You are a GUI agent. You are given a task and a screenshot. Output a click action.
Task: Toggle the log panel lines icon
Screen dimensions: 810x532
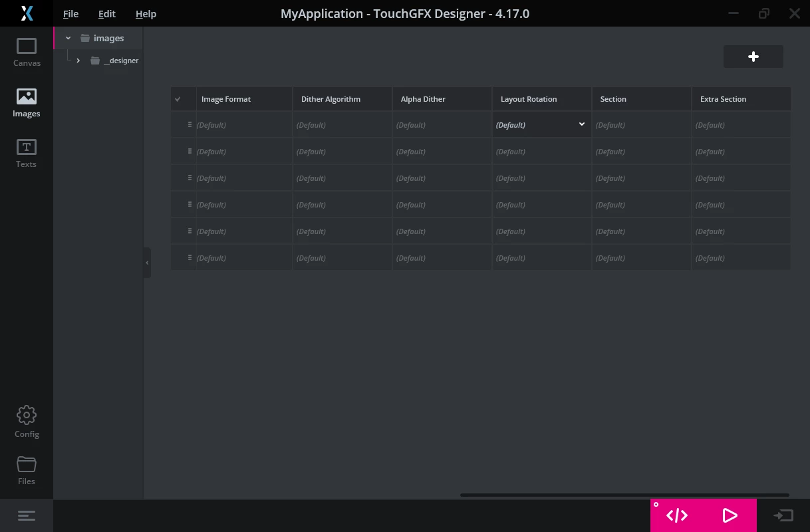coord(27,515)
